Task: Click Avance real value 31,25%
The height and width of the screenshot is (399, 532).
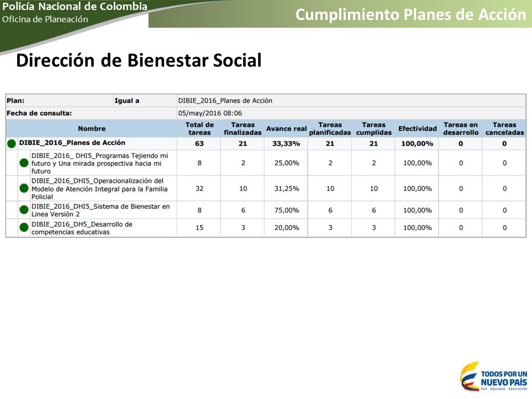Action: 287,188
